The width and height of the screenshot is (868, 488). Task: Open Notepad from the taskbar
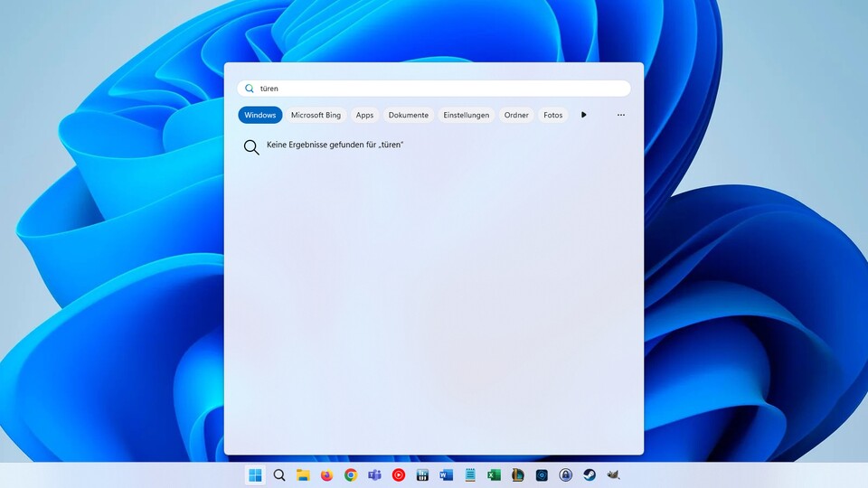point(470,475)
